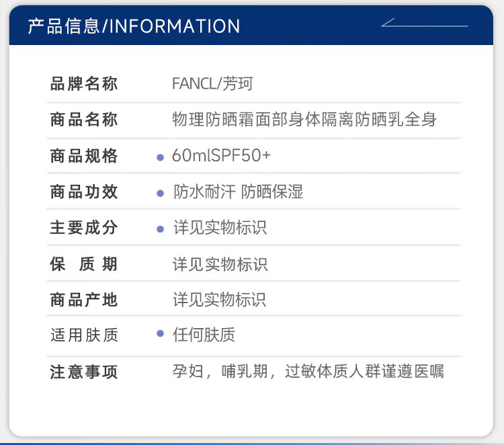
Task: Click the 防水耐汗 防晒保湿 efficacy text
Action: (238, 192)
